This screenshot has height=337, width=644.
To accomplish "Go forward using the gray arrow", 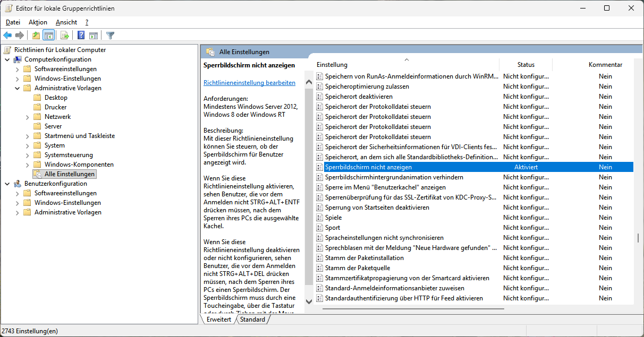I will click(x=20, y=36).
